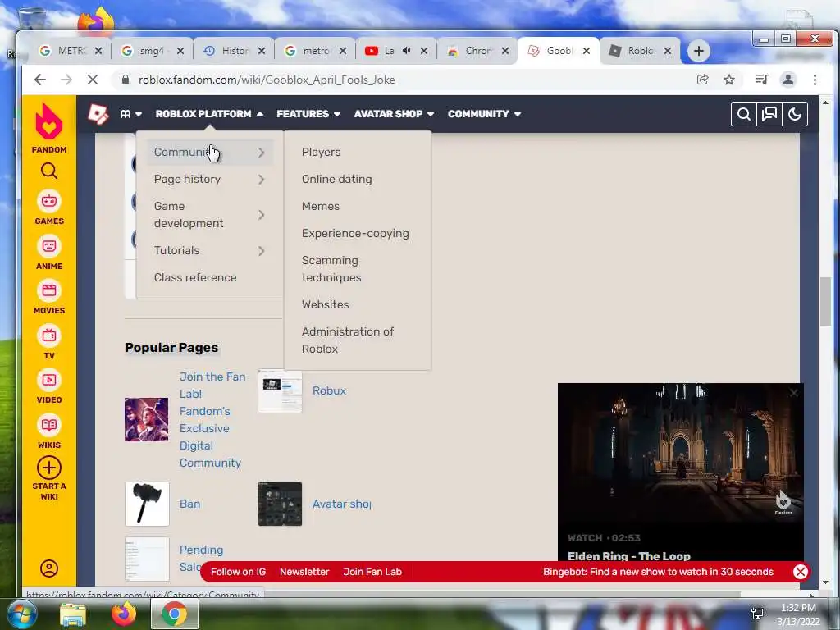Switch to the smg4 browser tab
This screenshot has height=630, width=840.
coord(152,51)
